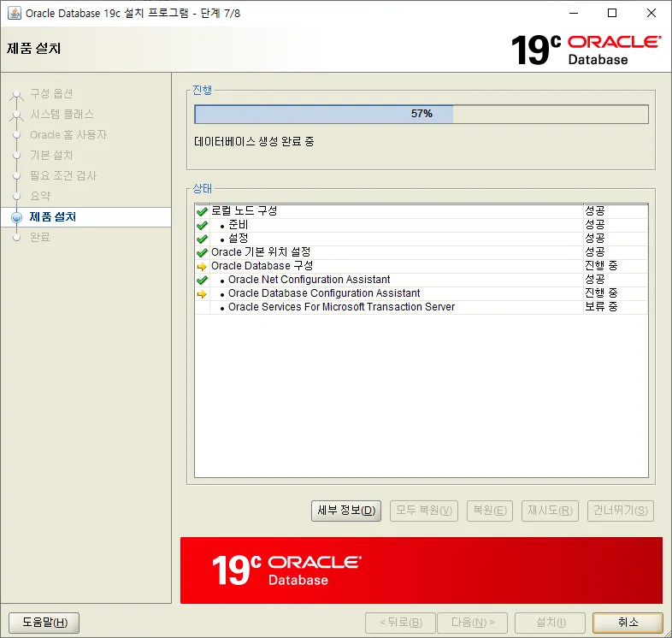672x638 pixels.
Task: Select the 로컬 노드 구성 row text
Action: point(245,211)
